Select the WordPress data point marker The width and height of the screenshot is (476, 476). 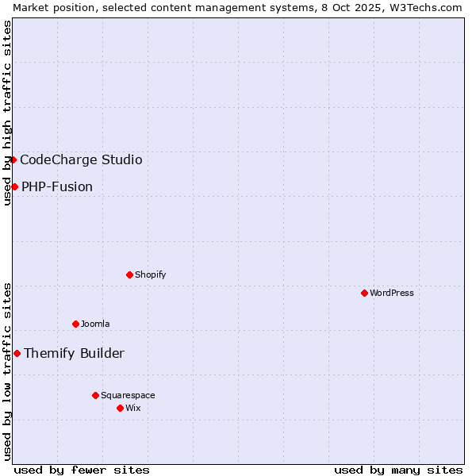pyautogui.click(x=364, y=293)
